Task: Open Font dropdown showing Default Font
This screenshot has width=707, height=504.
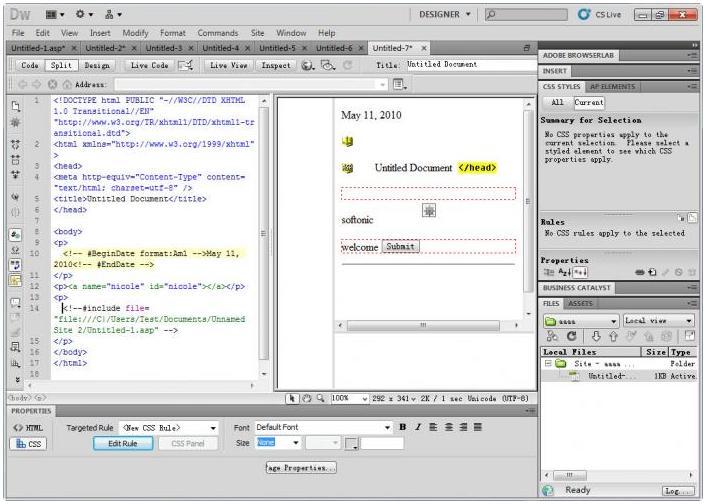Action: 323,427
